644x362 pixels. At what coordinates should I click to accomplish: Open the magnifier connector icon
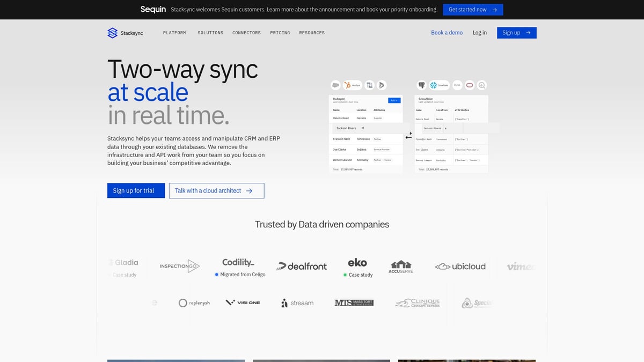[x=481, y=85]
